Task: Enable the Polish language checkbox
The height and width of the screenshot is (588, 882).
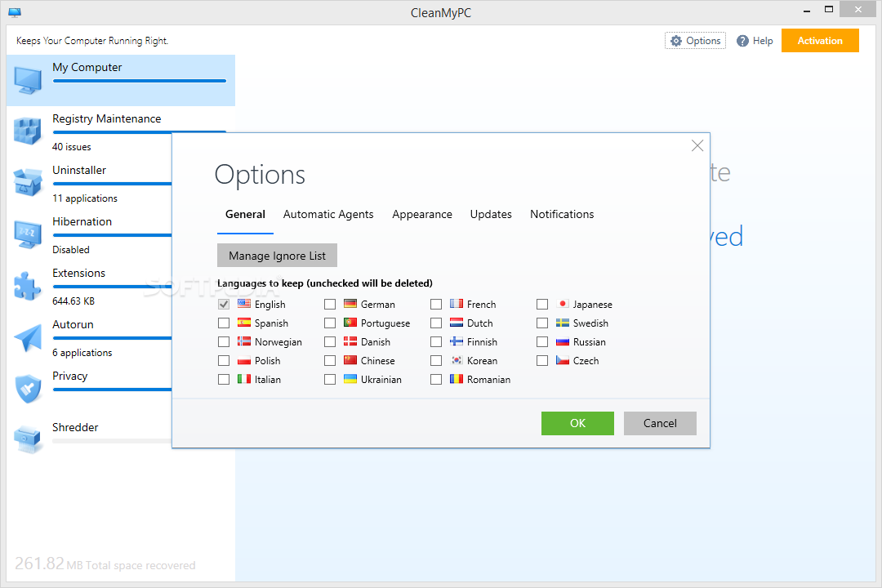Action: (224, 361)
